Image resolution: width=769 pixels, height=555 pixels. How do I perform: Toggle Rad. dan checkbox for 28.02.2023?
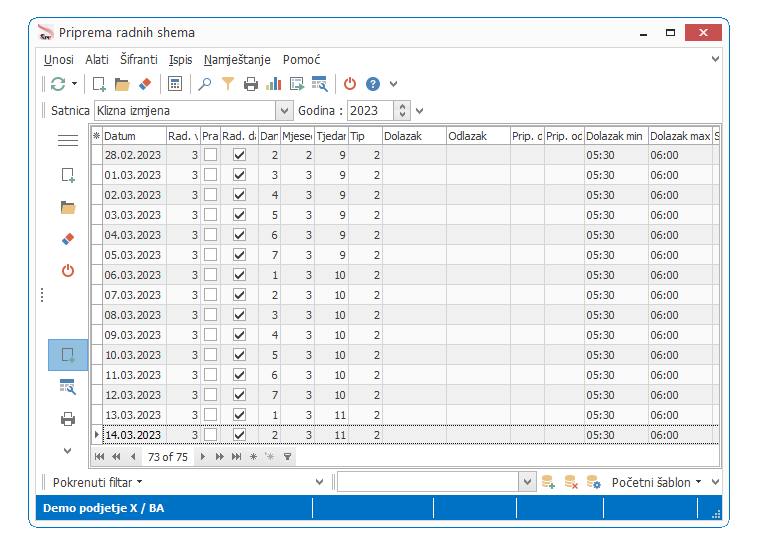coord(239,155)
